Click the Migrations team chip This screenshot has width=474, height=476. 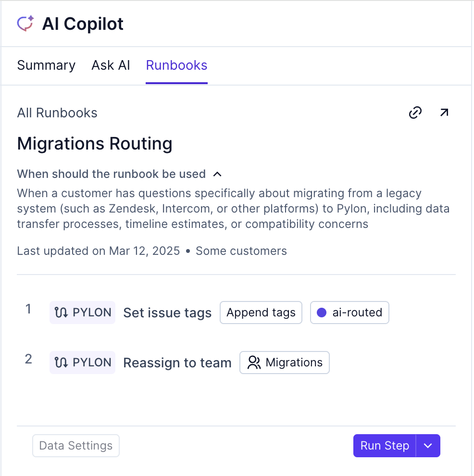tap(285, 363)
